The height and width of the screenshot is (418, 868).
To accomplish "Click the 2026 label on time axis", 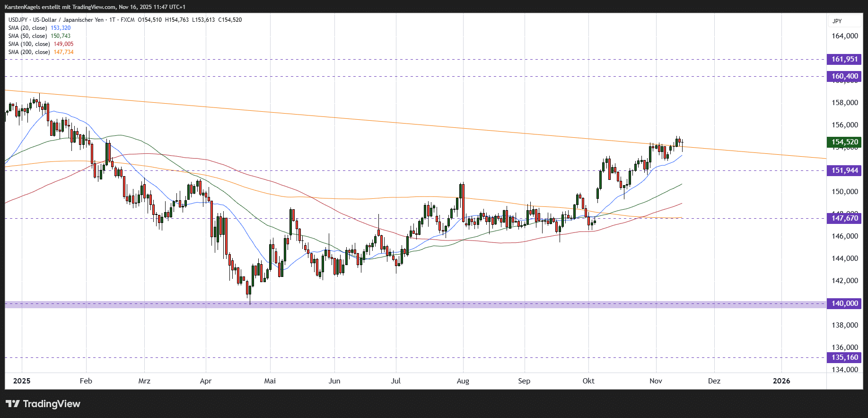I will click(781, 381).
